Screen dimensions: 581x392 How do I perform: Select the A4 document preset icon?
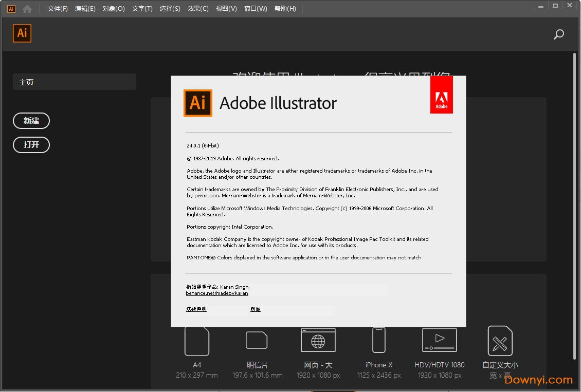[197, 341]
